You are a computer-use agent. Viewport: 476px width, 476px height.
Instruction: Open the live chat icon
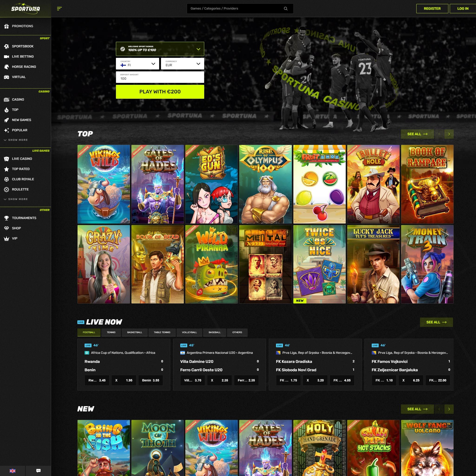38,471
